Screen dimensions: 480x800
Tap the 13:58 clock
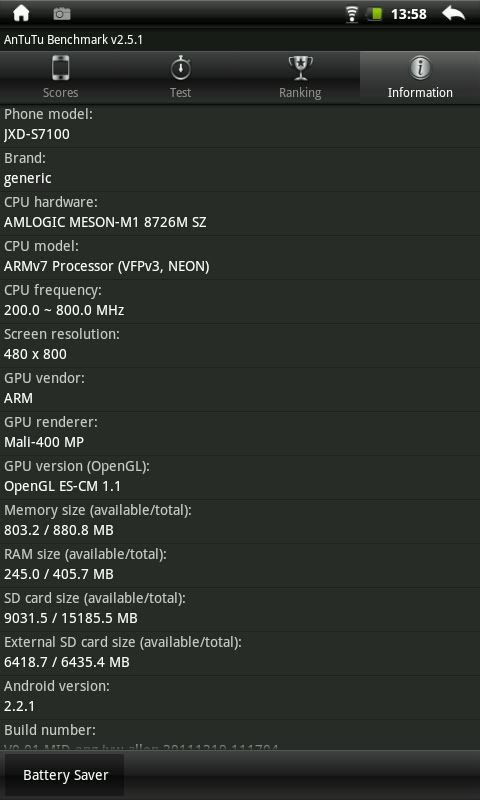coord(409,14)
